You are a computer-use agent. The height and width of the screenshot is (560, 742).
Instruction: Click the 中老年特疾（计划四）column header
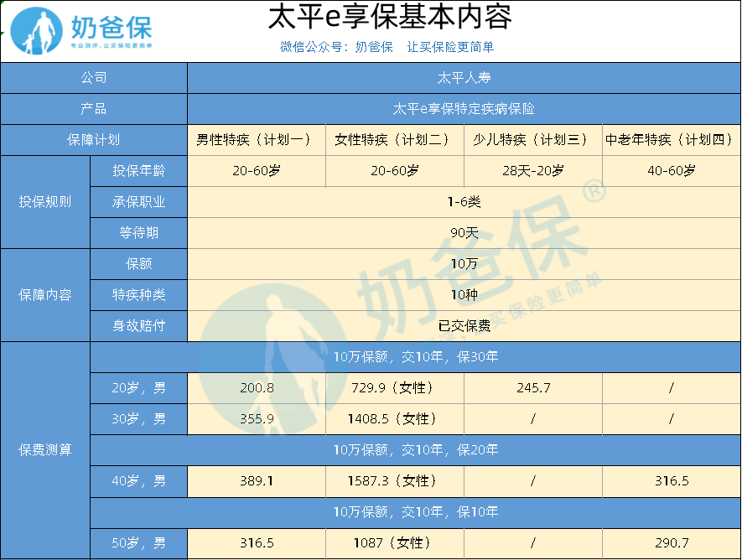click(672, 140)
